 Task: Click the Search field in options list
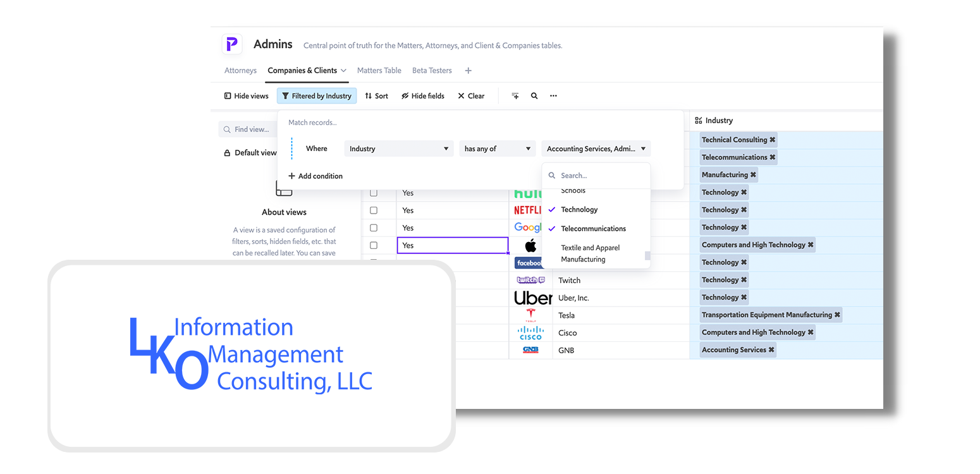point(596,176)
